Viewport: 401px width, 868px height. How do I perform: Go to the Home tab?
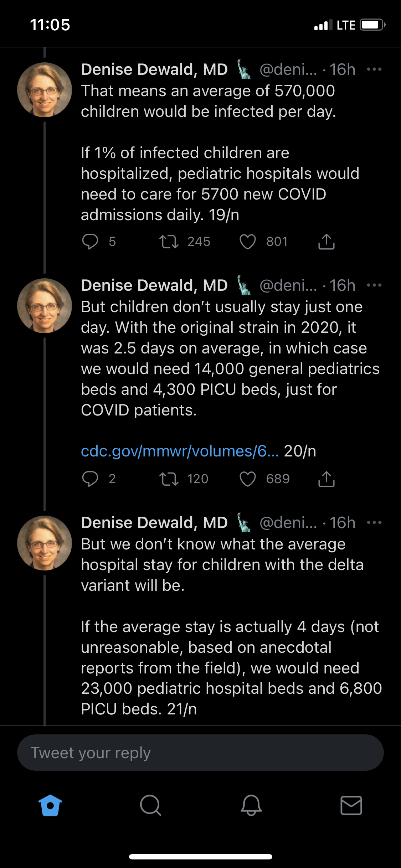[x=50, y=805]
